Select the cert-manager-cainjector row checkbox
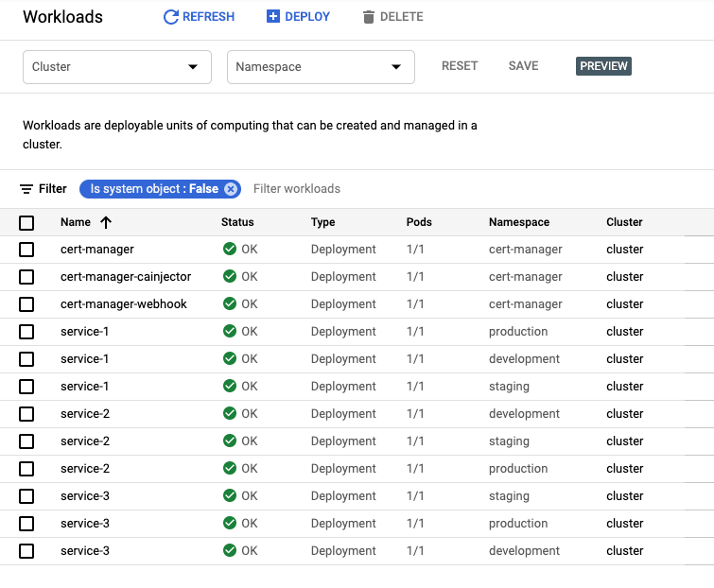This screenshot has height=588, width=714. [x=26, y=277]
